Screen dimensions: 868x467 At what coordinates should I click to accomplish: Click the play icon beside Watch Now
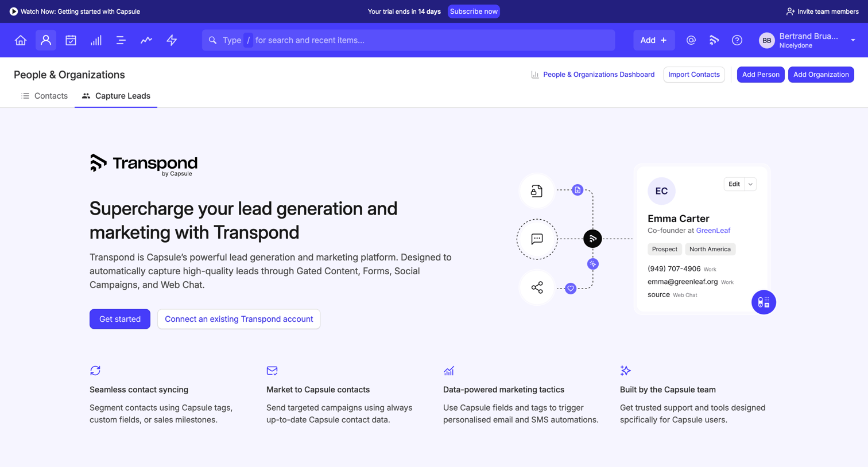click(14, 11)
